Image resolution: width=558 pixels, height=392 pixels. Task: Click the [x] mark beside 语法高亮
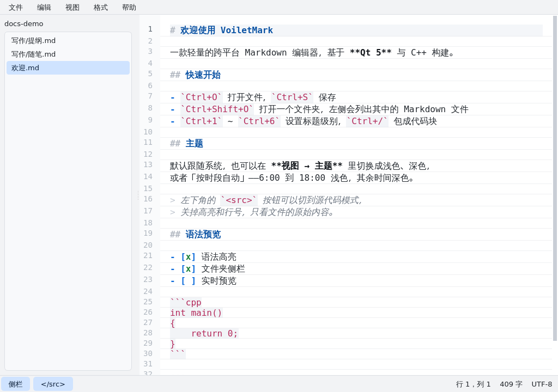coord(188,257)
